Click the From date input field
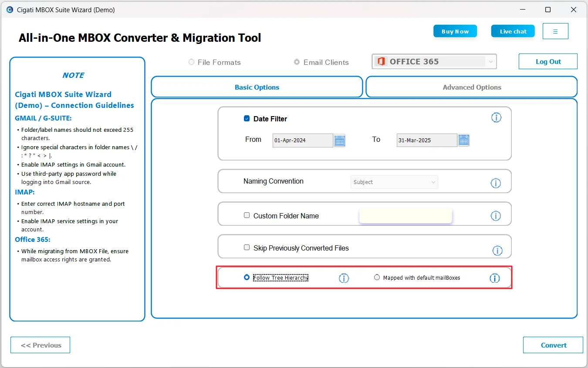The width and height of the screenshot is (588, 368). [x=303, y=140]
